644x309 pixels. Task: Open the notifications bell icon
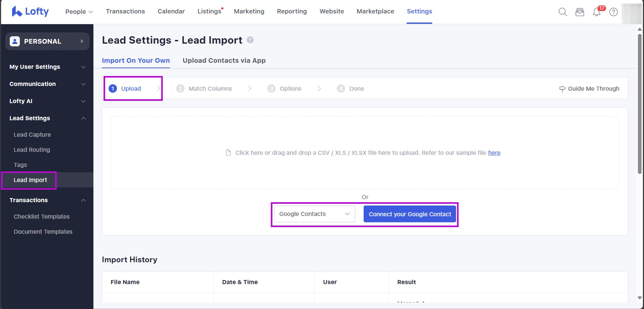click(x=597, y=12)
